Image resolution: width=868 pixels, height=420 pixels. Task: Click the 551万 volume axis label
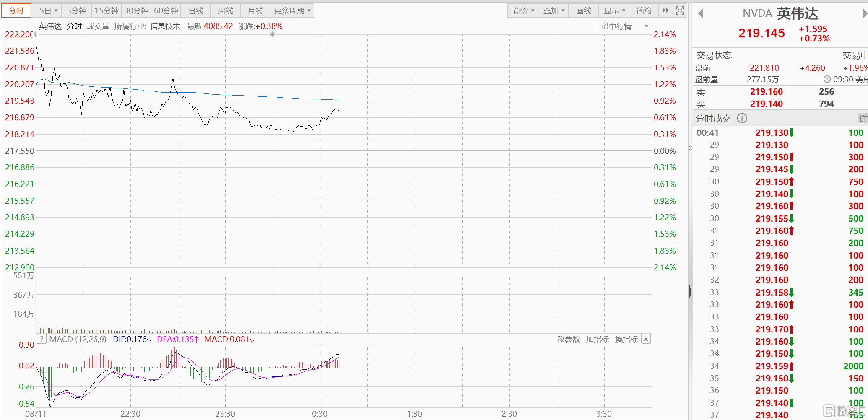click(23, 276)
